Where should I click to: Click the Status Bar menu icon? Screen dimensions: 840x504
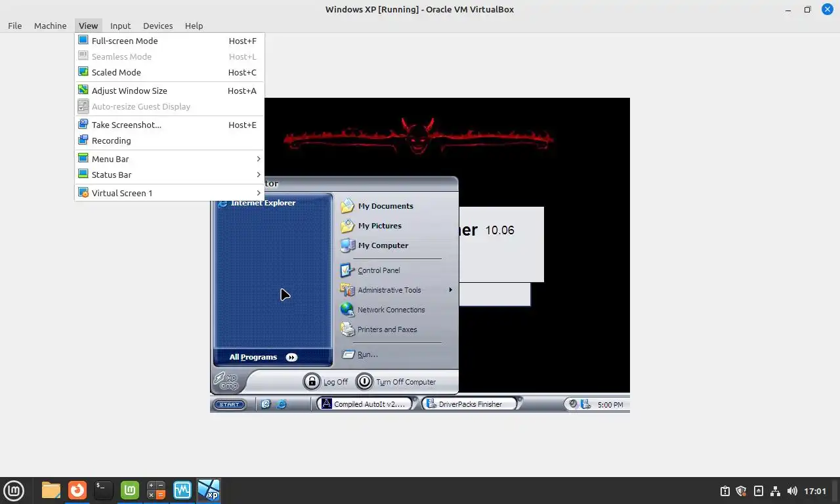(83, 175)
